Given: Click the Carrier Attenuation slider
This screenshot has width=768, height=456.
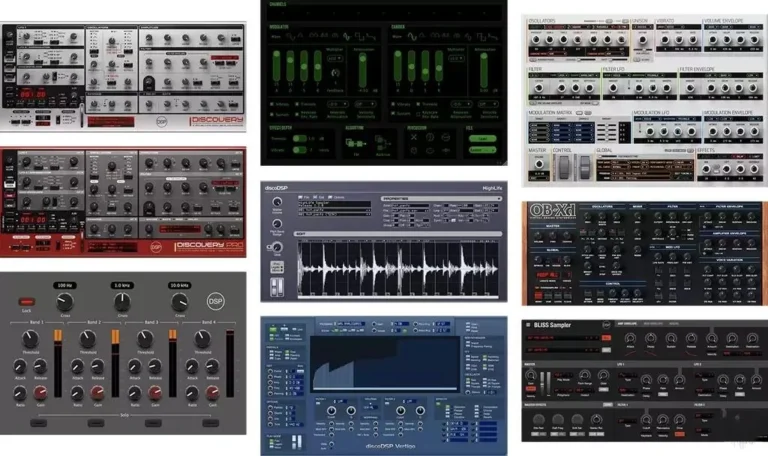Looking at the screenshot, I should 484,70.
